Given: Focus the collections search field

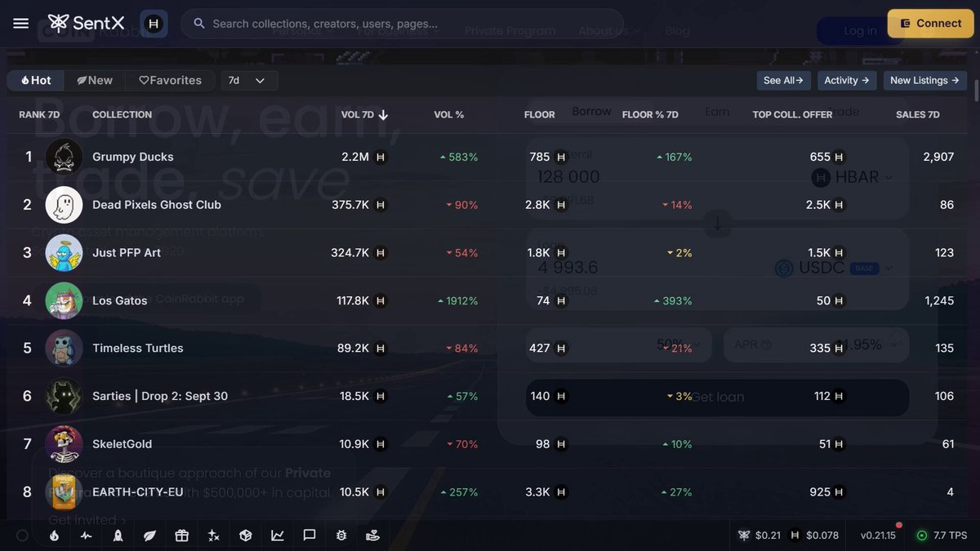Looking at the screenshot, I should click(402, 24).
